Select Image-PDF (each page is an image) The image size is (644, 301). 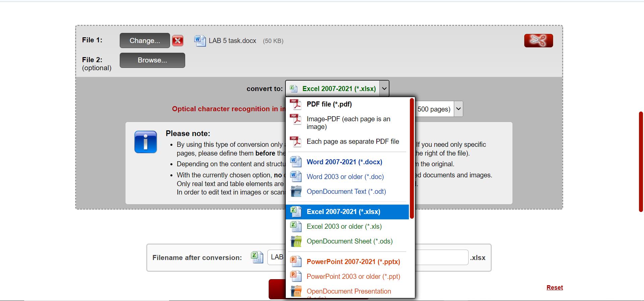click(347, 123)
